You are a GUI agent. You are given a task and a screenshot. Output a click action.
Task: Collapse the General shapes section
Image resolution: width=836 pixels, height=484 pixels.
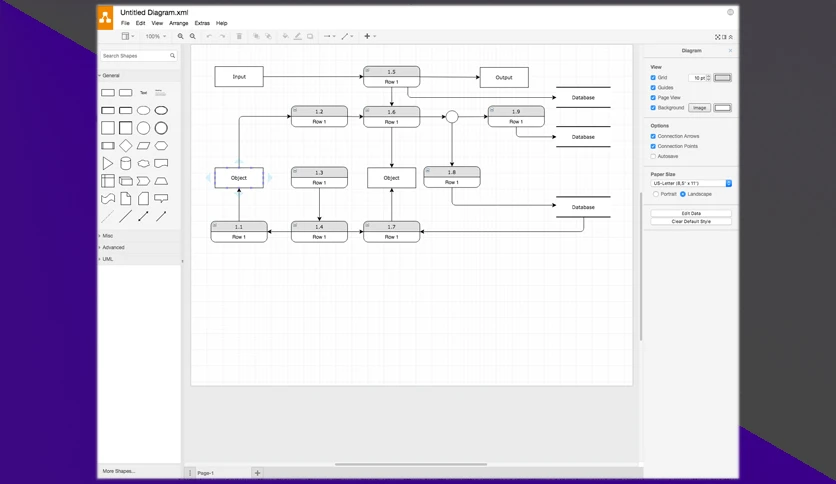(x=111, y=76)
